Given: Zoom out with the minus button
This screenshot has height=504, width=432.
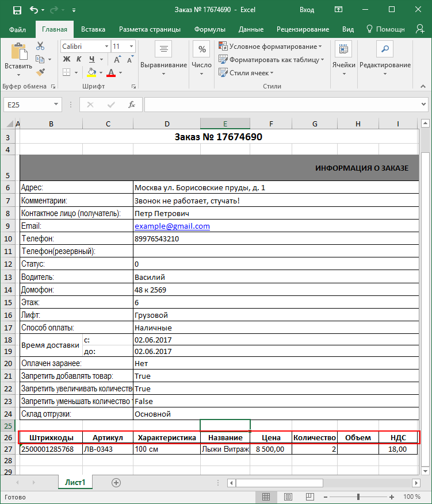Looking at the screenshot, I should tap(326, 497).
